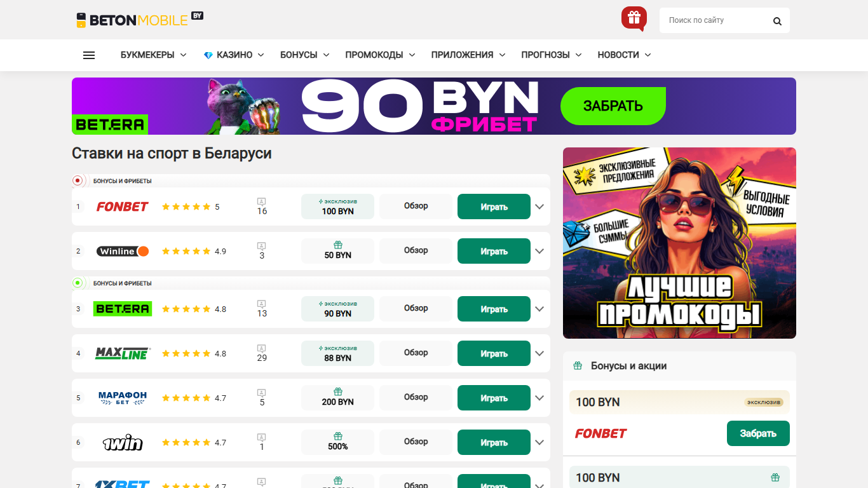
Task: Click the Maxline logo in row 4
Action: coord(123,353)
